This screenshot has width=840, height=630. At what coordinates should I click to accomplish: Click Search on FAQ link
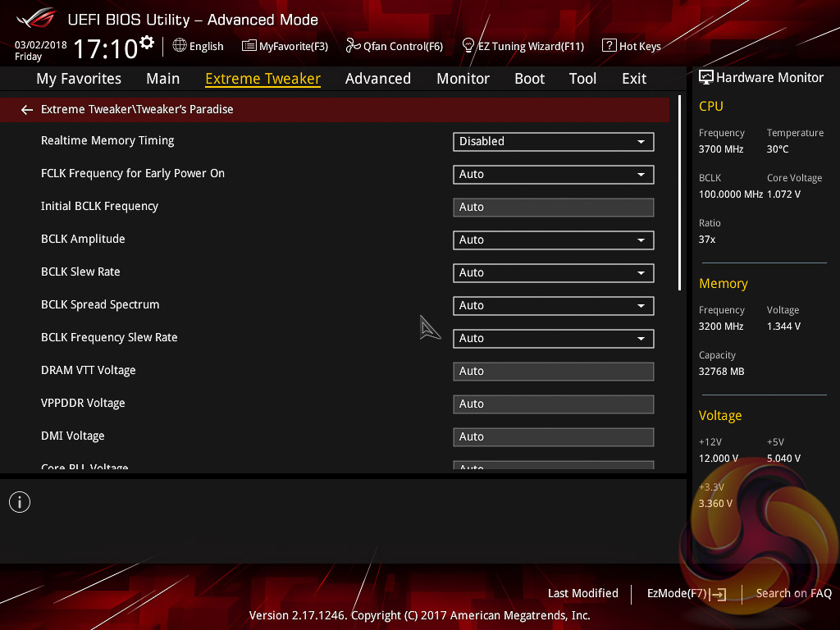point(793,593)
